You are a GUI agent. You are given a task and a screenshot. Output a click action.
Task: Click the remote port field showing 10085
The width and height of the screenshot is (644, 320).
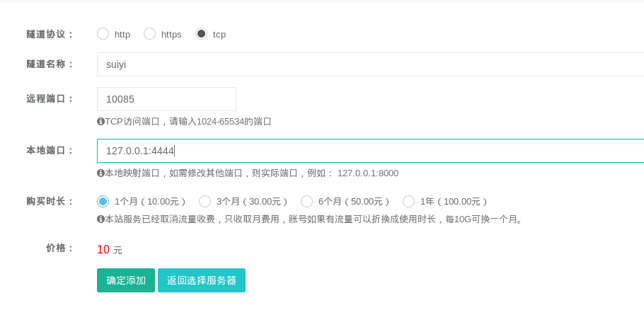coord(166,99)
